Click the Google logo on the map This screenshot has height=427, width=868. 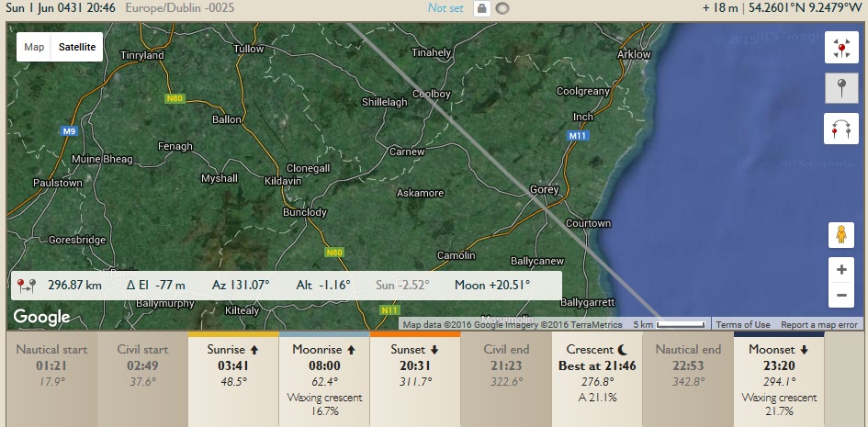pyautogui.click(x=41, y=318)
